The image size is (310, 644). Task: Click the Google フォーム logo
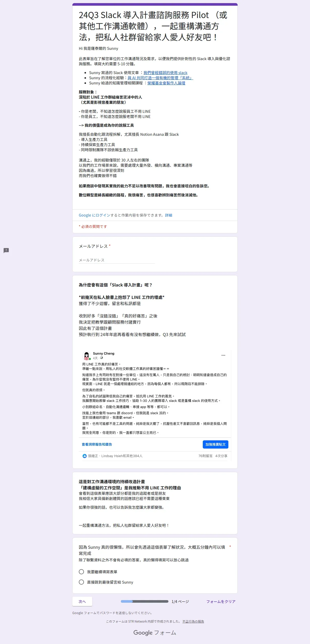(x=155, y=633)
